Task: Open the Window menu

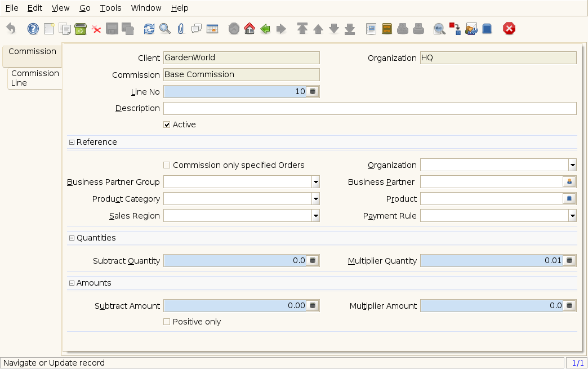Action: tap(146, 8)
